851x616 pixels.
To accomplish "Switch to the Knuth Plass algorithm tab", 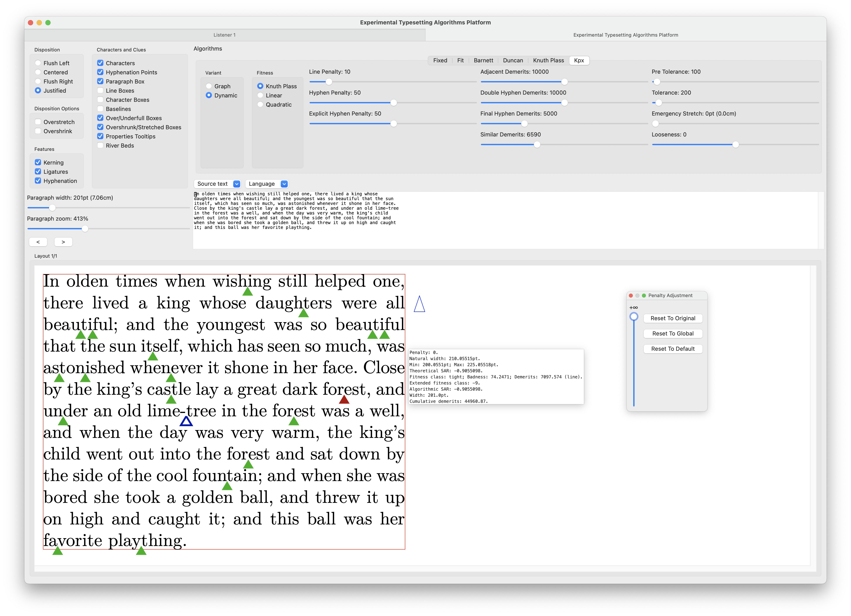I will pos(548,60).
